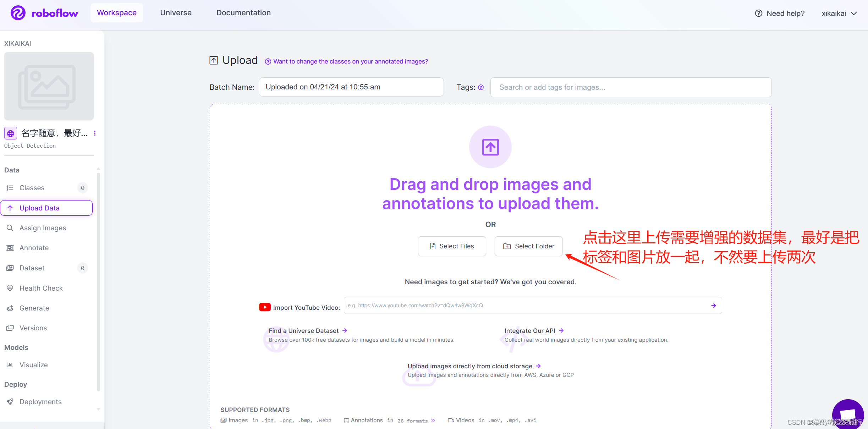Click the Select Files button
The width and height of the screenshot is (868, 429).
(x=451, y=246)
